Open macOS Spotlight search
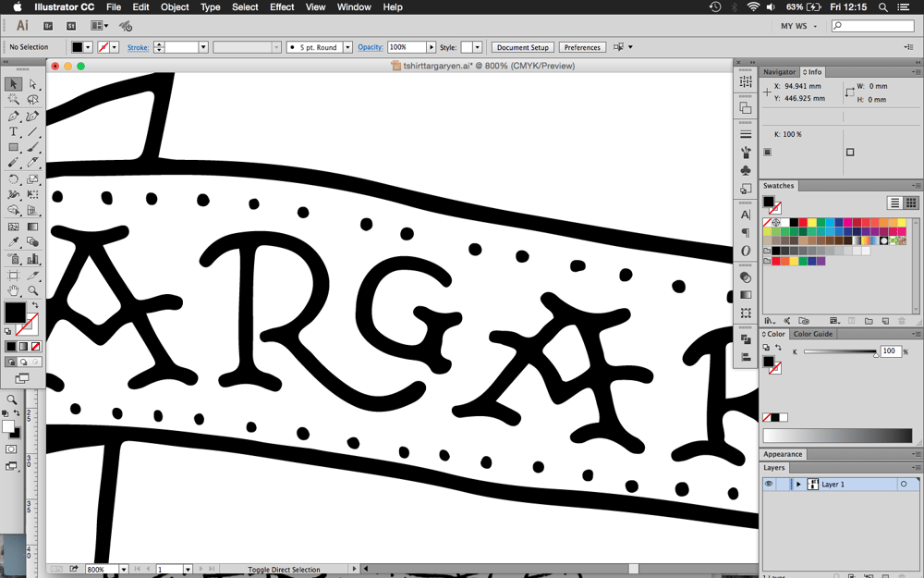The image size is (924, 578). 882,7
